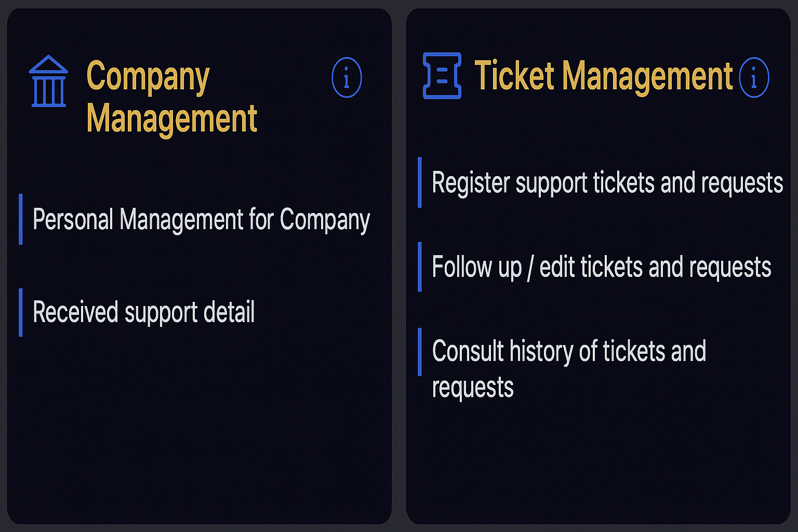The image size is (798, 532).
Task: Click the Ticket Management ticket icon
Action: 442,76
